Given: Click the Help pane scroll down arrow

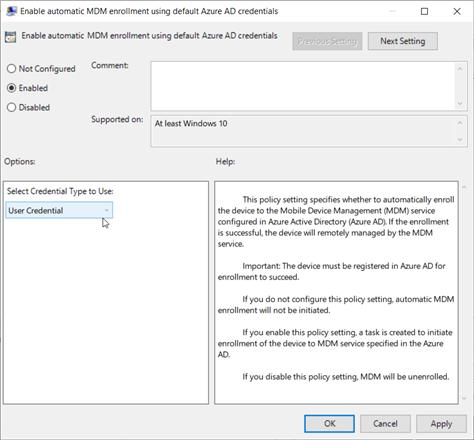Looking at the screenshot, I should point(464,398).
